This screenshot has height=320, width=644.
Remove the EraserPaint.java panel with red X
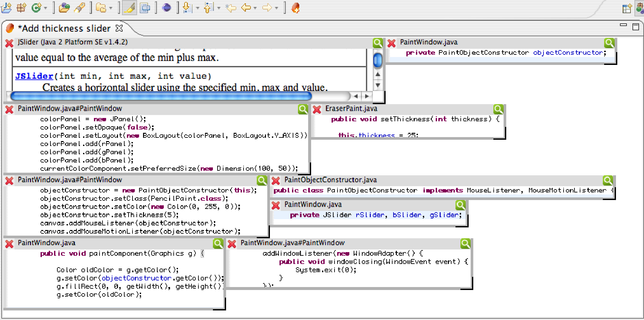317,109
